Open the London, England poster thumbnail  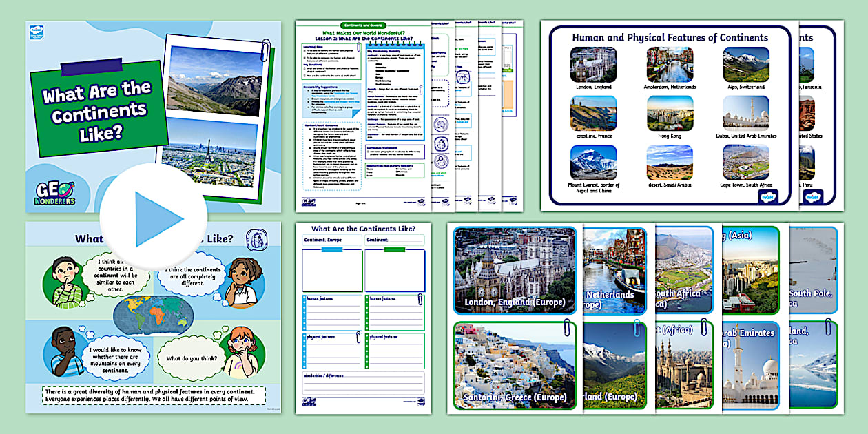pos(593,65)
